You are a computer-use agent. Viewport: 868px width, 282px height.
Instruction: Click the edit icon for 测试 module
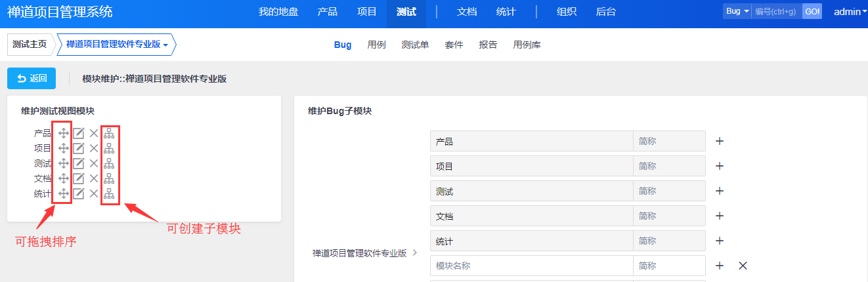[79, 163]
